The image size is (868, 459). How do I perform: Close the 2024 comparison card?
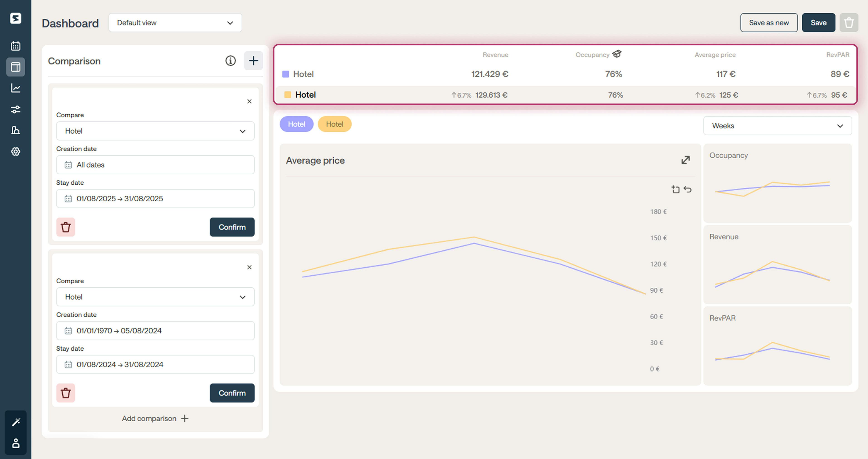tap(249, 267)
